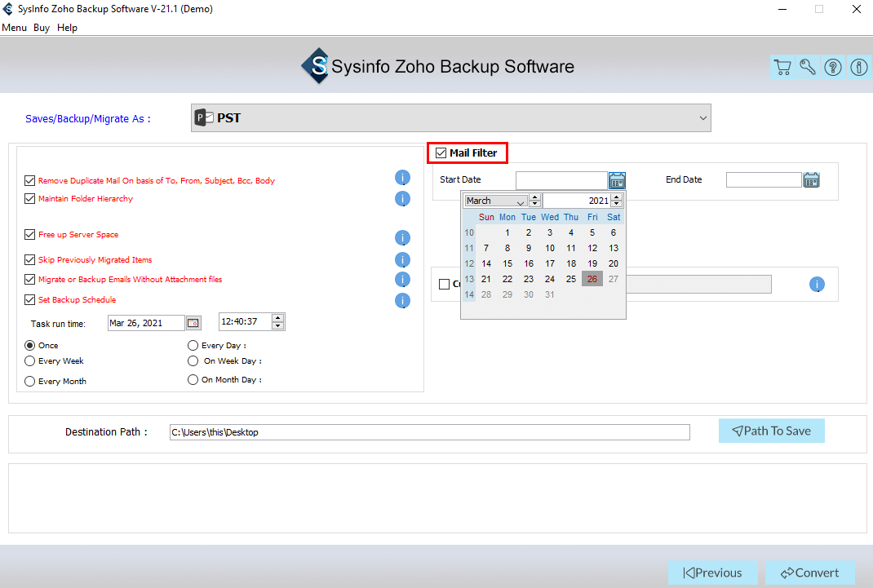Decrease task run time with down arrow
The height and width of the screenshot is (588, 873).
(x=278, y=326)
